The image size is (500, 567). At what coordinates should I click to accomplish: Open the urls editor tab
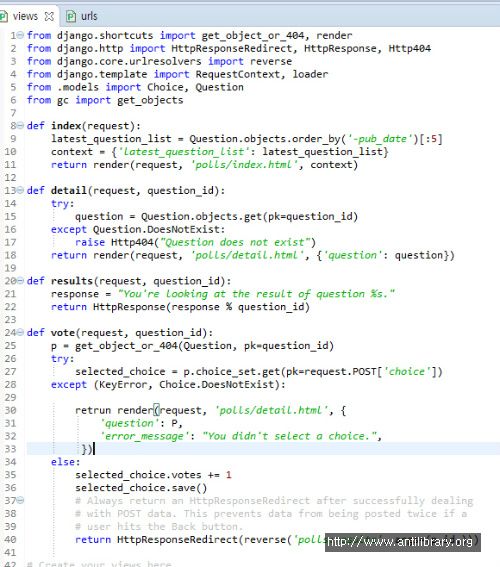[x=82, y=16]
